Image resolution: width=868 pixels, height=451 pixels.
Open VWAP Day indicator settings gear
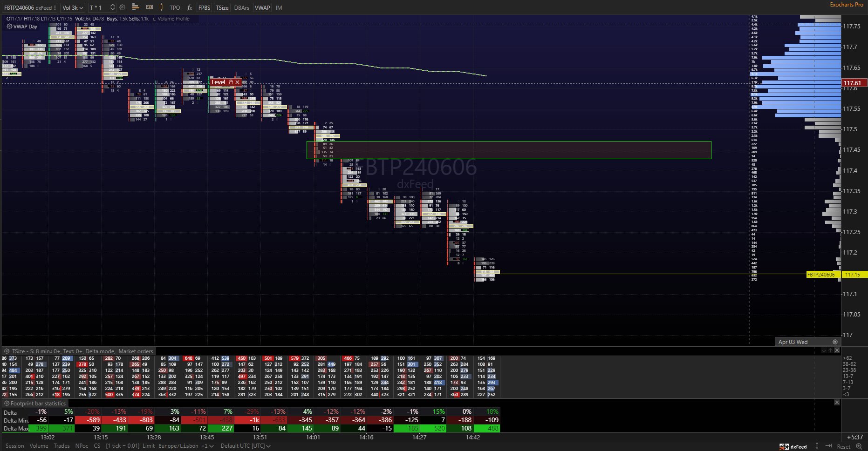click(9, 27)
